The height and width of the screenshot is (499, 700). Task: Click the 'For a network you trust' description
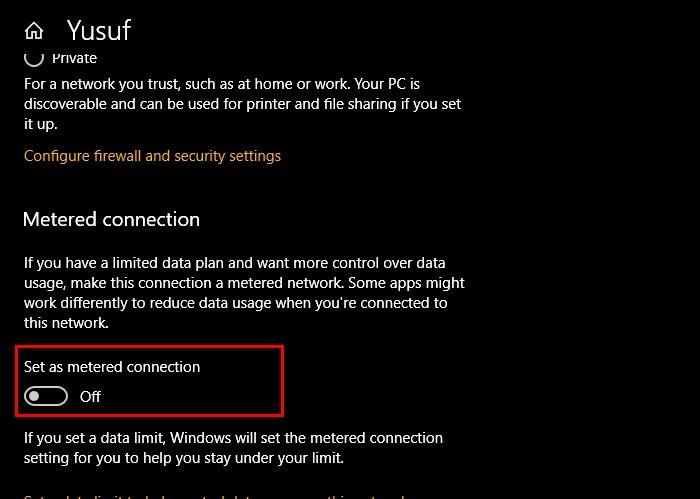click(x=242, y=104)
